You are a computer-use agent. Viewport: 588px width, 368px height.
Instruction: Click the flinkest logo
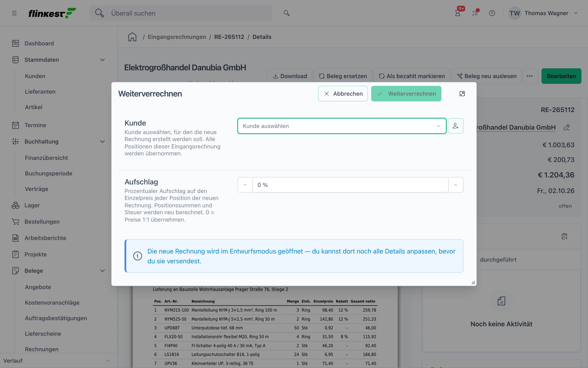tap(52, 13)
